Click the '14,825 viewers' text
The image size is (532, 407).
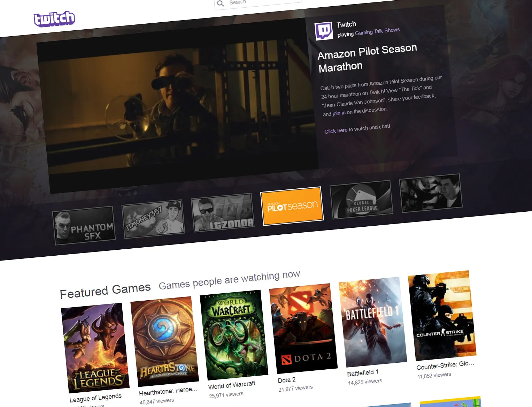pyautogui.click(x=365, y=382)
